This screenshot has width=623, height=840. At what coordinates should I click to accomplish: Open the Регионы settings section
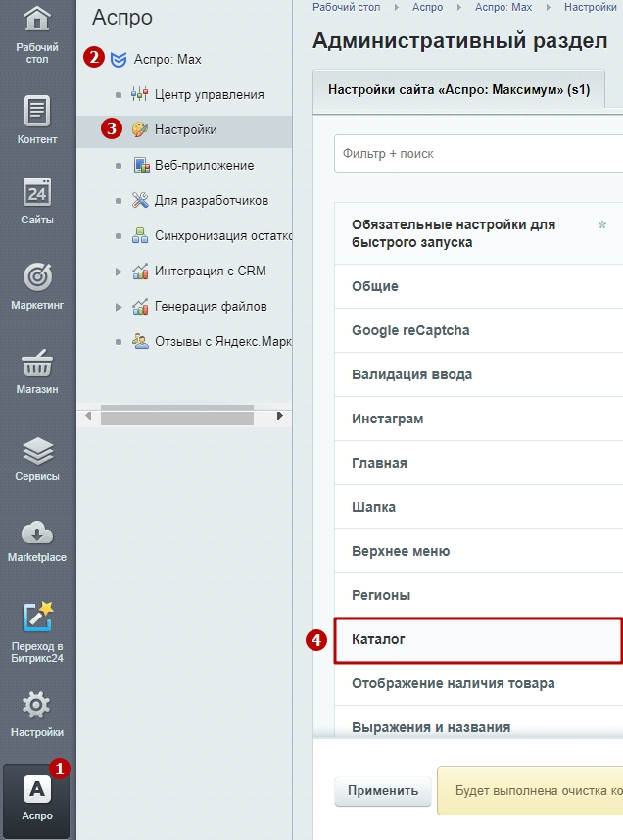[x=478, y=595]
